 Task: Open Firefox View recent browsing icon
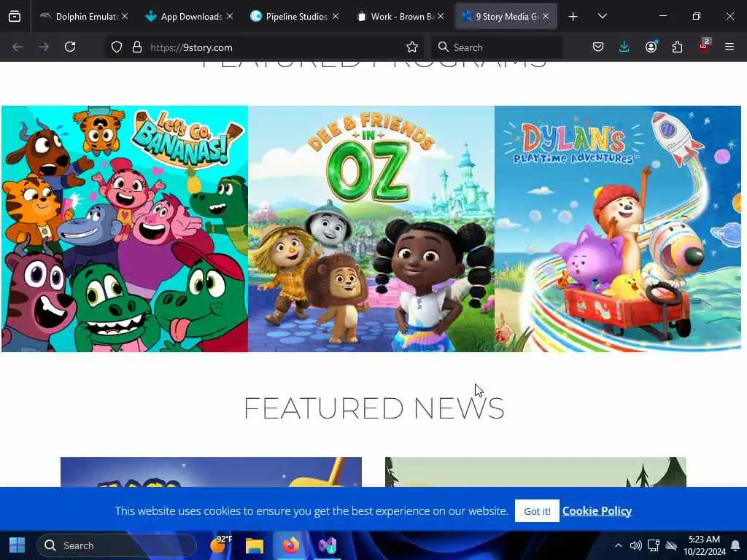click(15, 16)
